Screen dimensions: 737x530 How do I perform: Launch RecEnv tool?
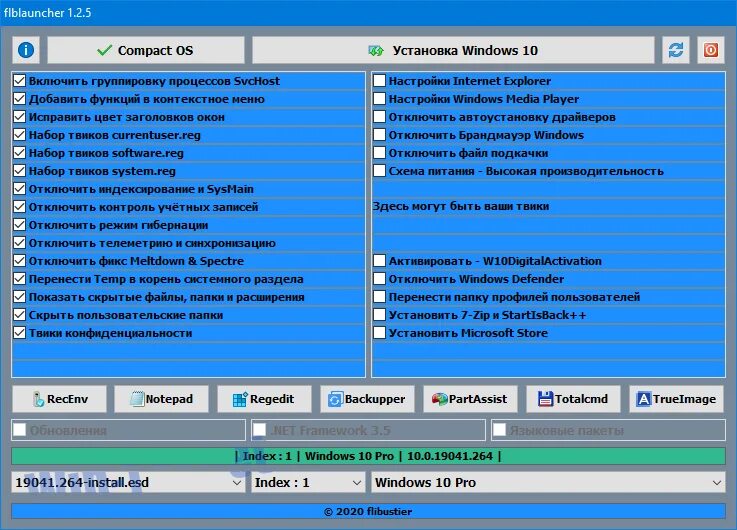pyautogui.click(x=59, y=399)
